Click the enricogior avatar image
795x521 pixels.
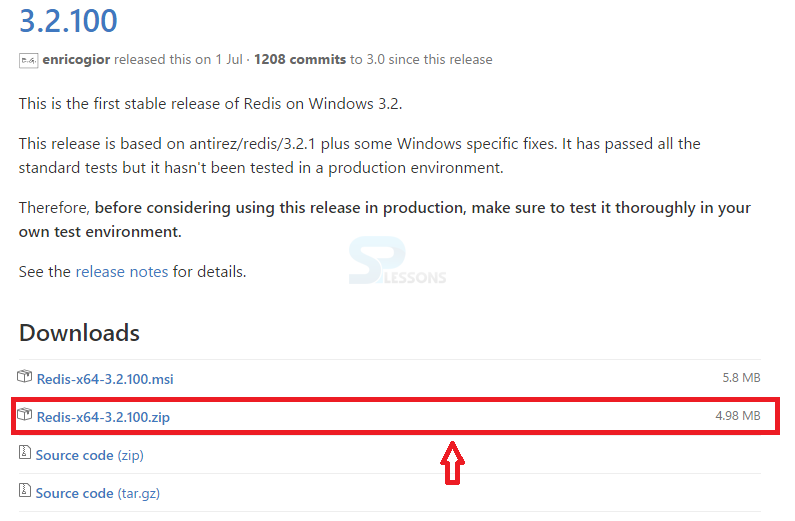tap(28, 60)
